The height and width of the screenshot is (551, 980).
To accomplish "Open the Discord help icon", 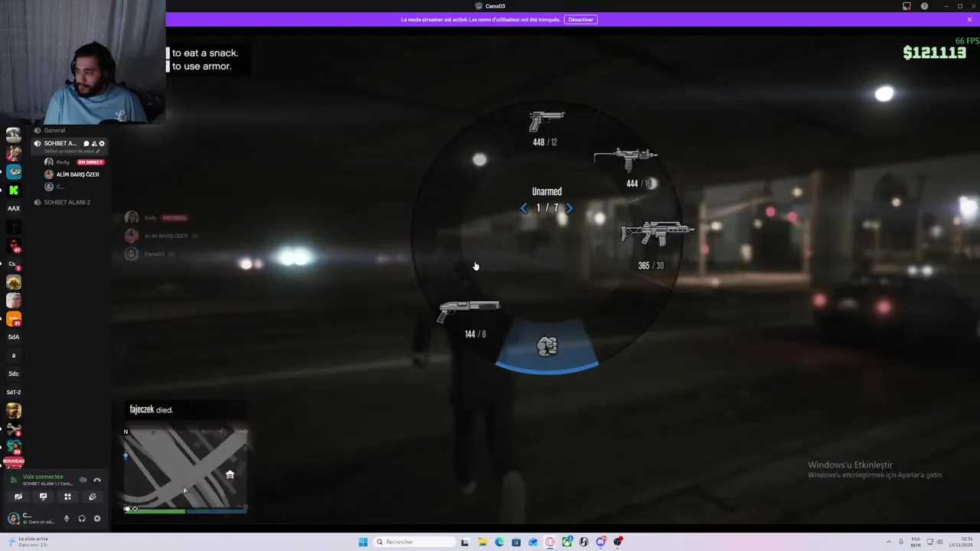I will coord(924,6).
